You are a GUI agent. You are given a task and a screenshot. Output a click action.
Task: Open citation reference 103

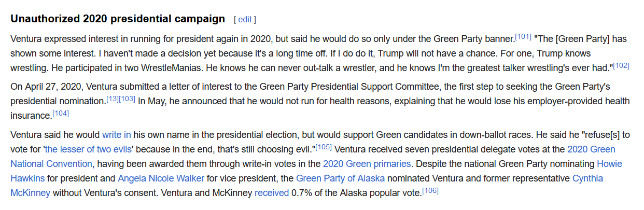pyautogui.click(x=127, y=97)
